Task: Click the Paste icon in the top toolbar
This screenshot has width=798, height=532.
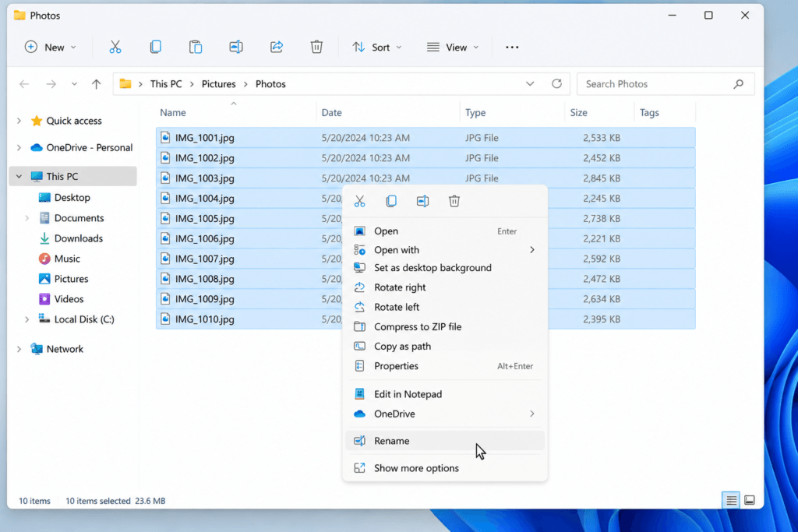Action: pos(196,47)
